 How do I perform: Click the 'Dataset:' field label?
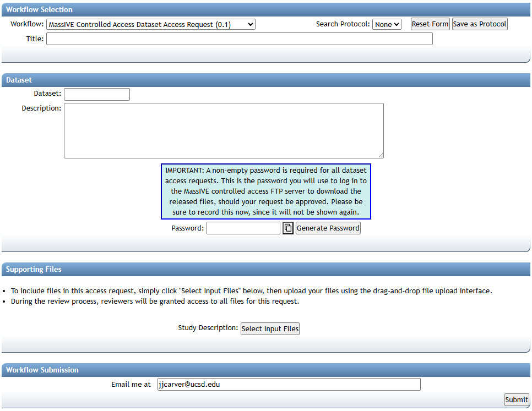tap(47, 94)
